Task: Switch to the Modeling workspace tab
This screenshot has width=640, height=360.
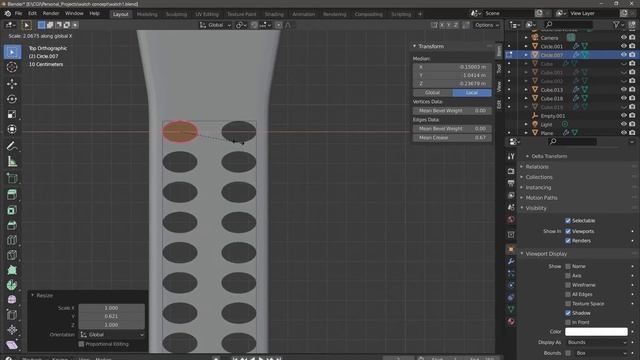Action: (x=147, y=14)
